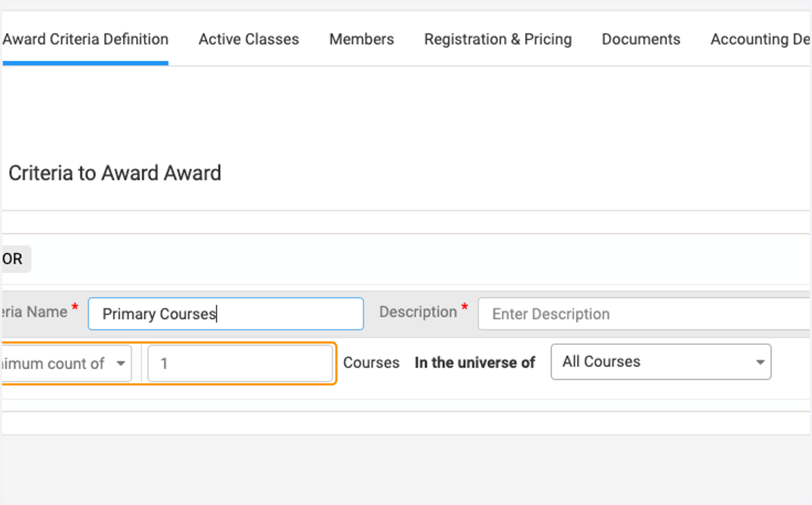Click the course count number field
The width and height of the screenshot is (812, 505).
pyautogui.click(x=240, y=363)
